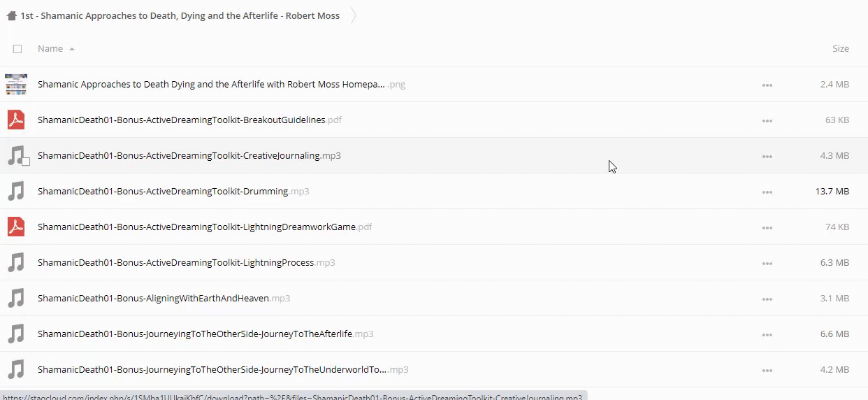Image resolution: width=868 pixels, height=400 pixels.
Task: Click the music icon for Drumming mp3
Action: 16,192
